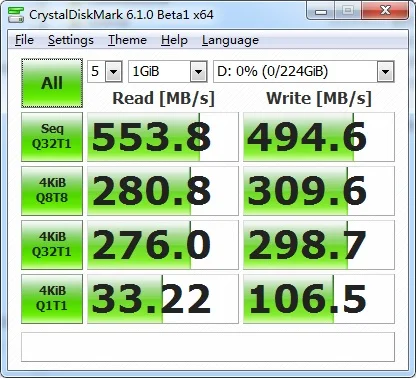
Task: Click the Seq write result 494.6
Action: coord(319,137)
